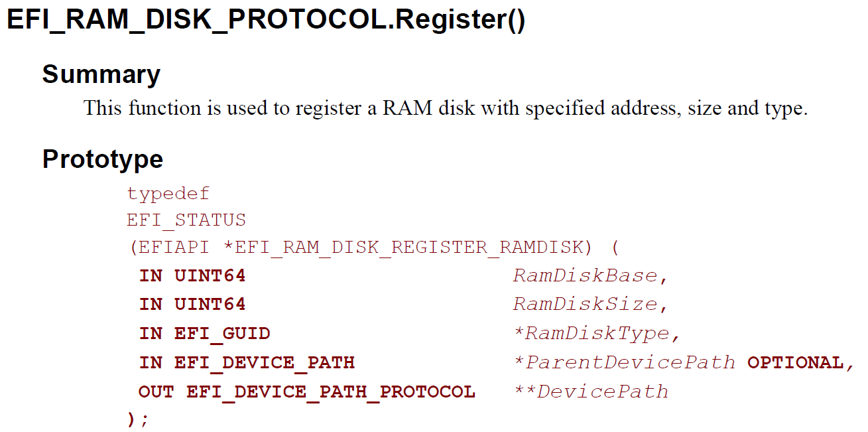Click the EFI_RAM_DISK_PROTOCOL.Register() heading
Screen dimensions: 868x432
click(266, 20)
